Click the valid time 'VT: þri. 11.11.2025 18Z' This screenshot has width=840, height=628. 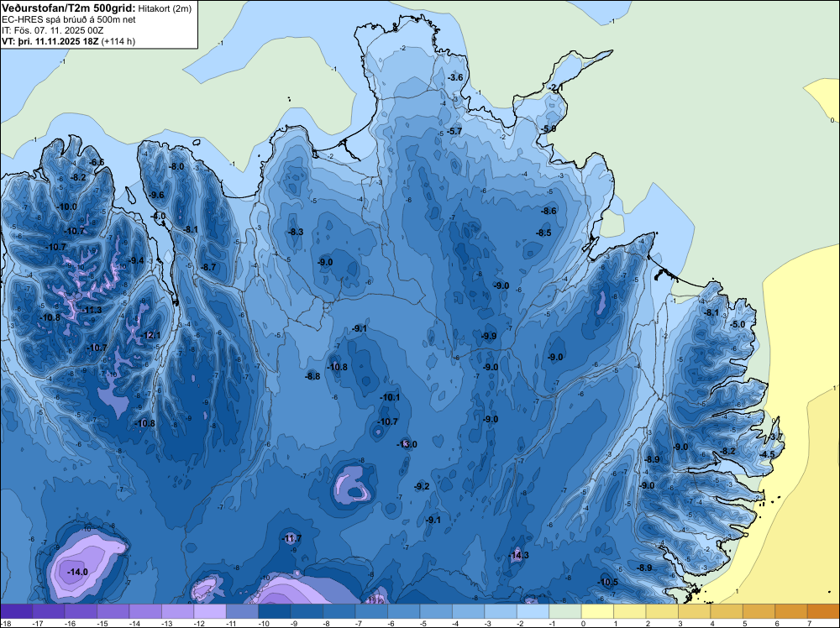click(50, 41)
